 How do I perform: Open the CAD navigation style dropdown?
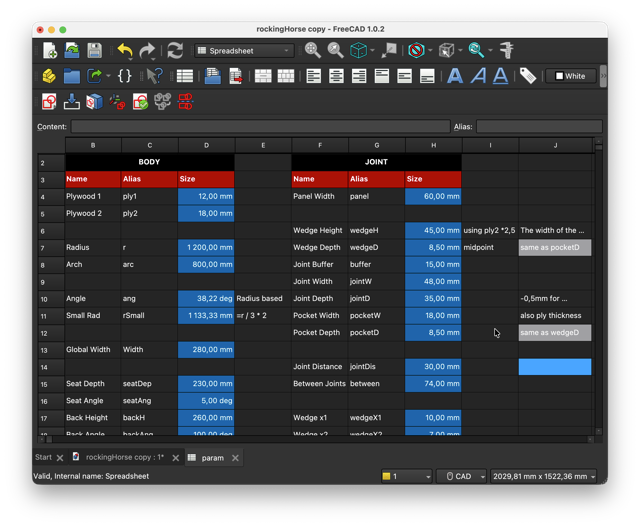pos(461,476)
